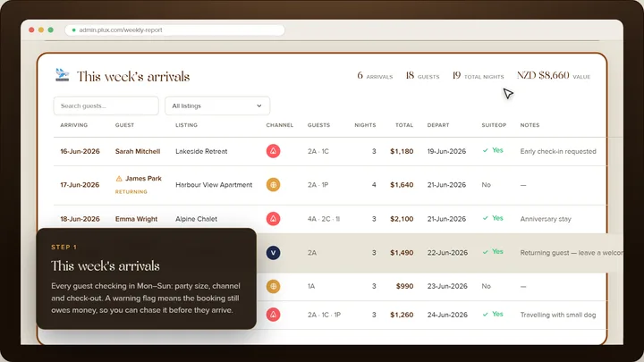The height and width of the screenshot is (362, 644).
Task: Sort by the NOTES column header
Action: 530,125
